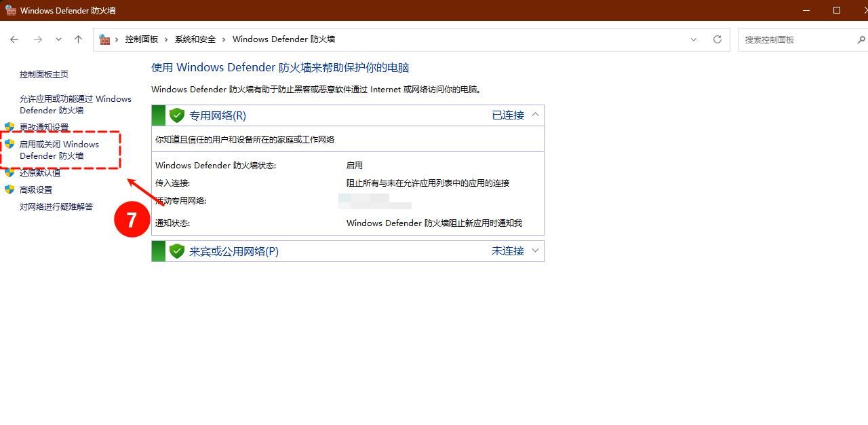Viewport: 868px width, 425px height.
Task: Click the title bar firewall app icon
Action: tap(10, 10)
